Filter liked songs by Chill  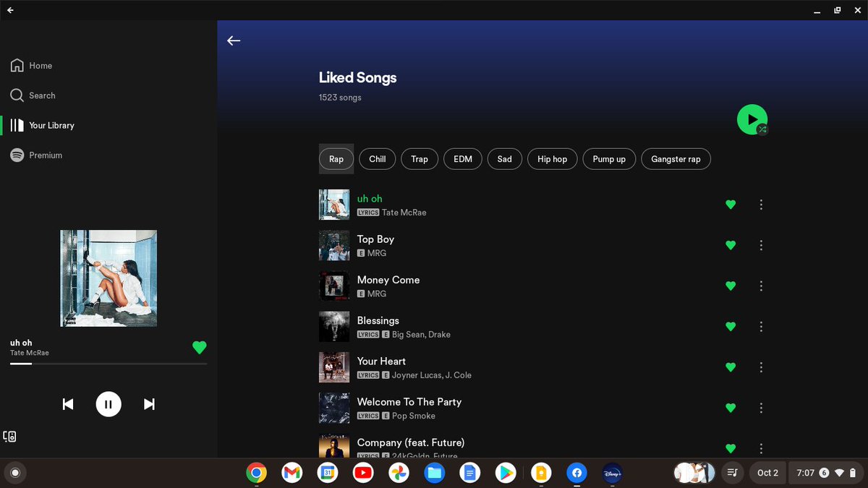tap(378, 159)
